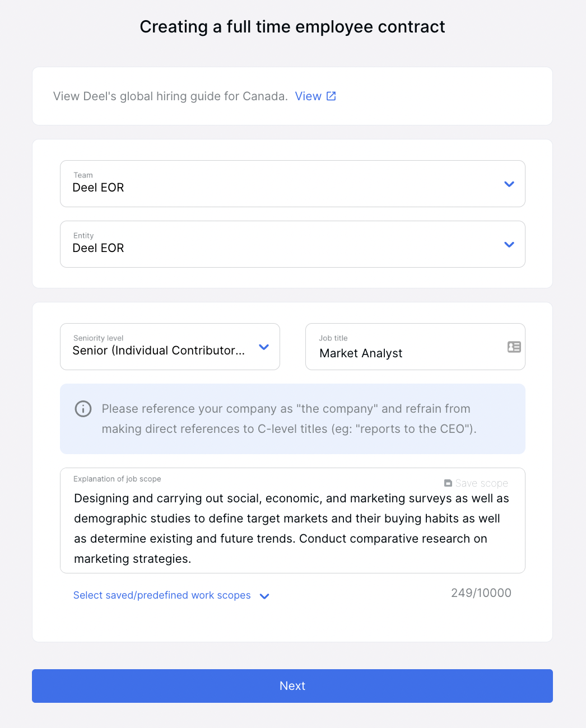Open the external link icon beside View
This screenshot has height=728, width=586.
(x=331, y=96)
